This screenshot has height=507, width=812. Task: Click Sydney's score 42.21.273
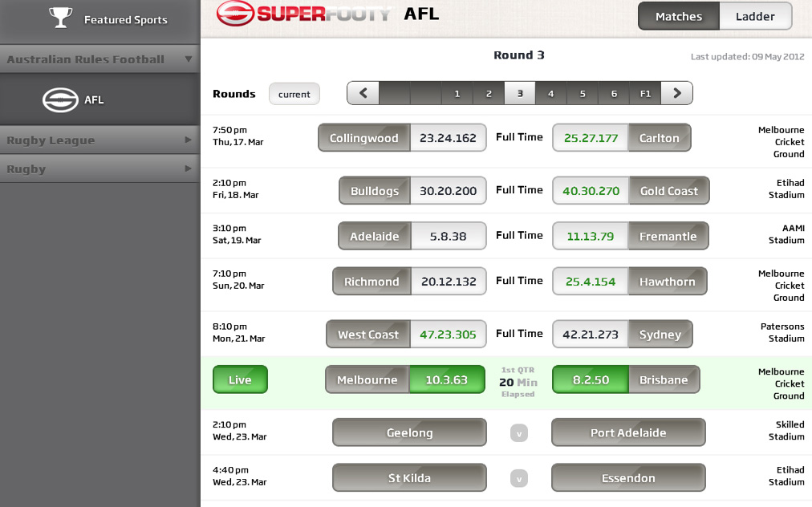591,334
